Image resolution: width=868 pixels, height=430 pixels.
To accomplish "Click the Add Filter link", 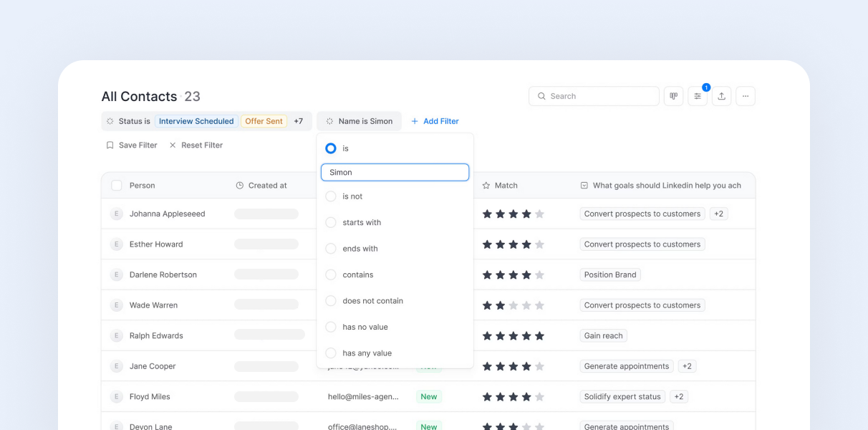I will (435, 121).
